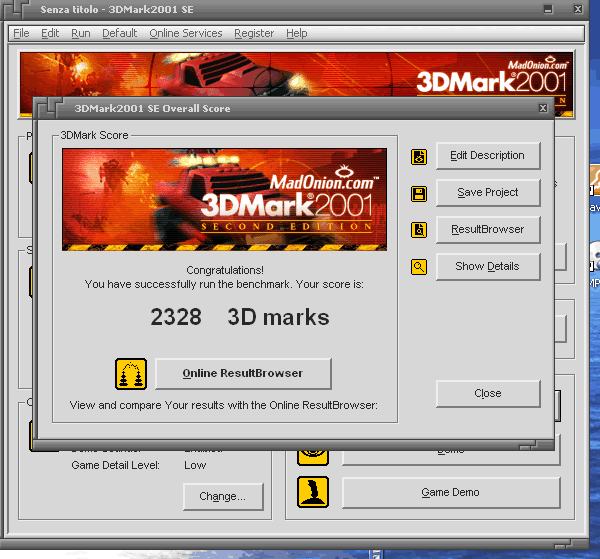The width and height of the screenshot is (600, 559).
Task: Open the Register menu
Action: (x=254, y=33)
